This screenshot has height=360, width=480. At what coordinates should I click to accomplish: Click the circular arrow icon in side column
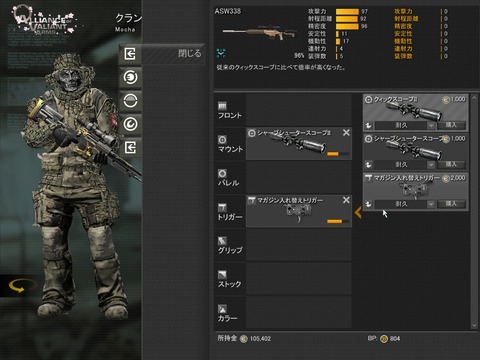click(x=130, y=124)
